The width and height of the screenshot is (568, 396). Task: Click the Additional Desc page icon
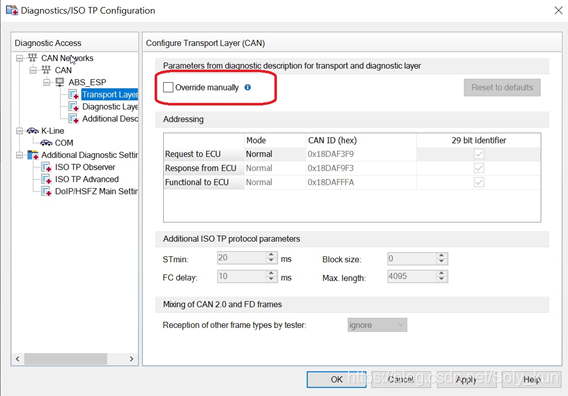tap(74, 118)
